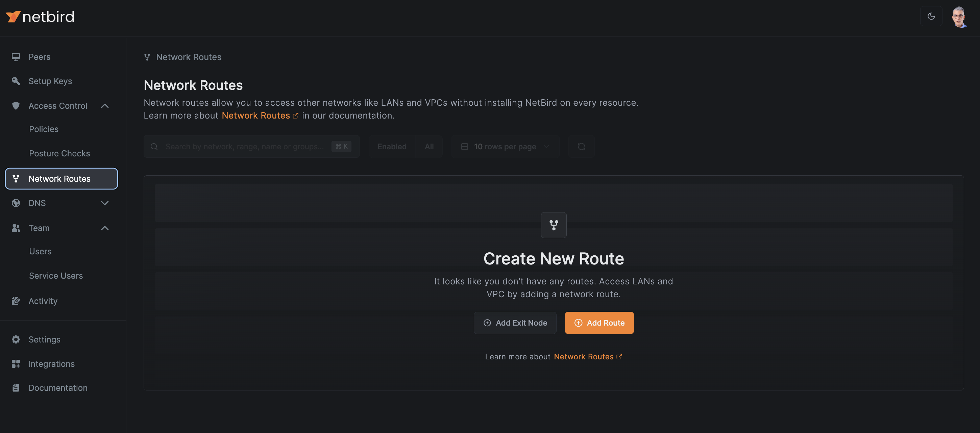Enable the Enabled routes filter
980x433 pixels.
tap(392, 146)
